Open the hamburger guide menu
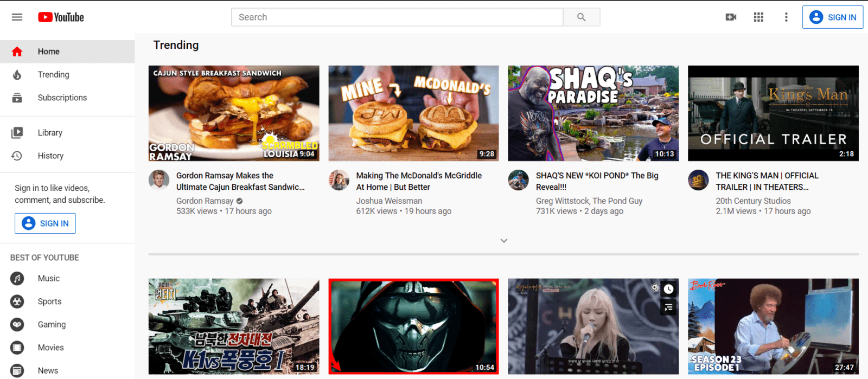Screen dimensions: 868x379 tap(17, 17)
